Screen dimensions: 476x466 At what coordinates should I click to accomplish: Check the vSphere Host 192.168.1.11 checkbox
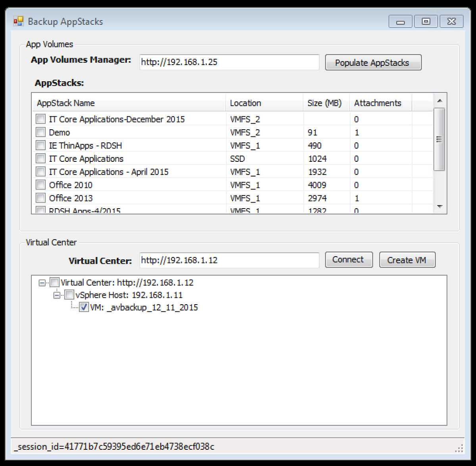click(69, 295)
